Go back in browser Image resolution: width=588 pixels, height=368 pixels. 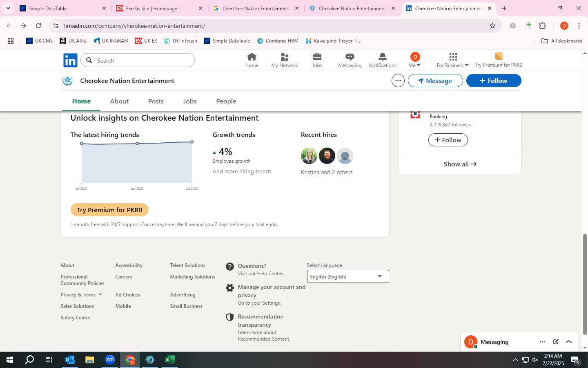[9, 26]
